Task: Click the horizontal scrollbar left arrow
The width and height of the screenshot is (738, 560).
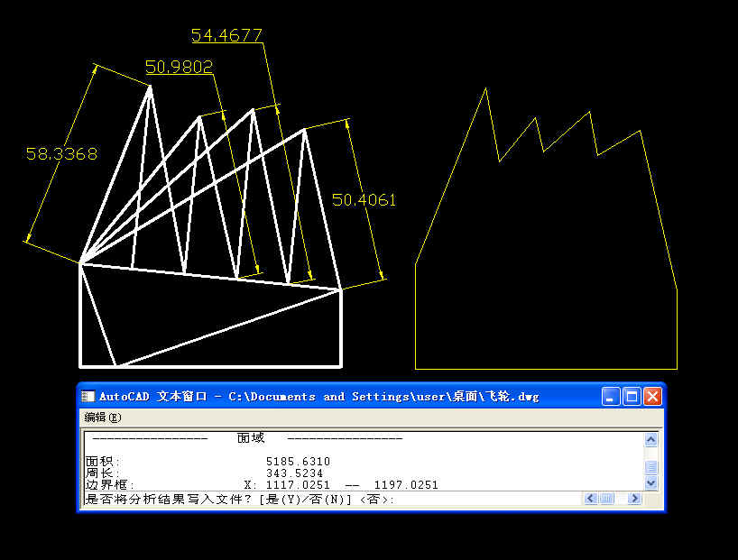Action: click(x=591, y=499)
